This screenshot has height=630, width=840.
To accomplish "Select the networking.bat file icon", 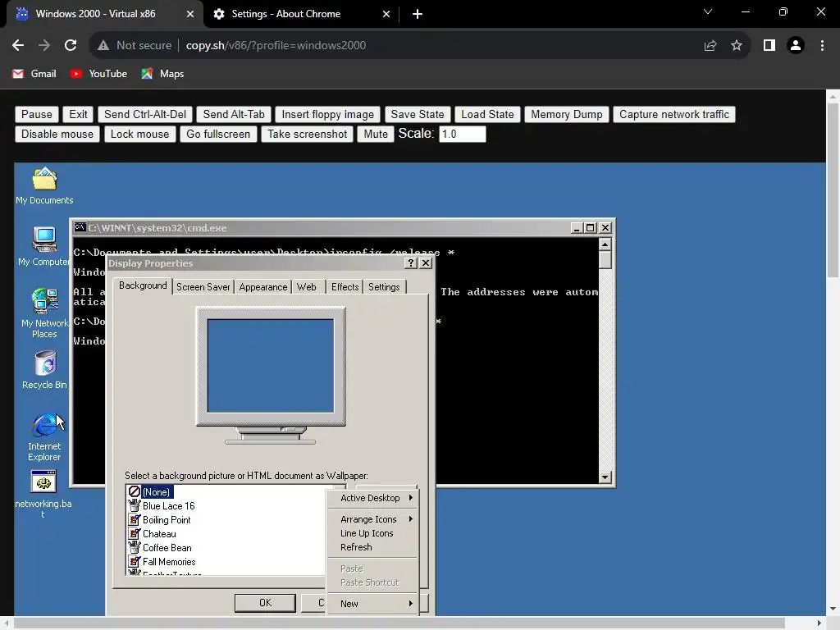I will (x=43, y=494).
